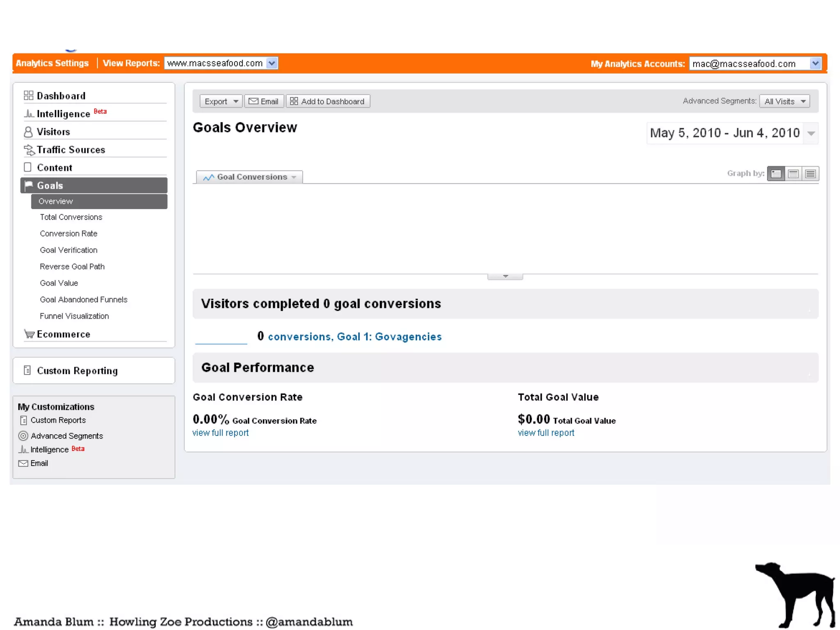Click the envelope icon under My Customizations
Image resolution: width=840 pixels, height=630 pixels.
[x=23, y=463]
